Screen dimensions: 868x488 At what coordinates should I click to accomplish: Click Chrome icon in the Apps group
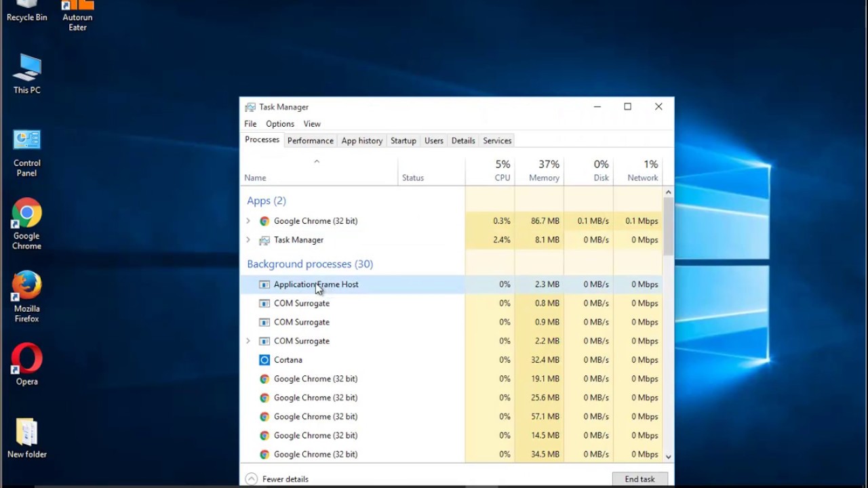[x=264, y=221]
